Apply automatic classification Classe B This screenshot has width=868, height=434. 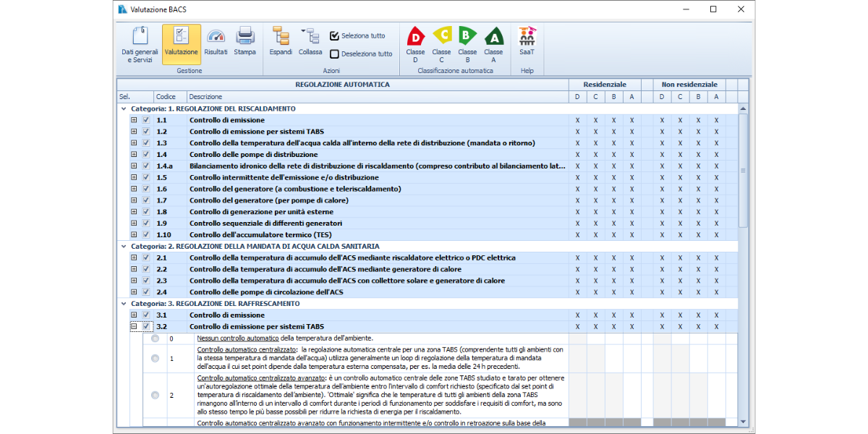pyautogui.click(x=467, y=45)
